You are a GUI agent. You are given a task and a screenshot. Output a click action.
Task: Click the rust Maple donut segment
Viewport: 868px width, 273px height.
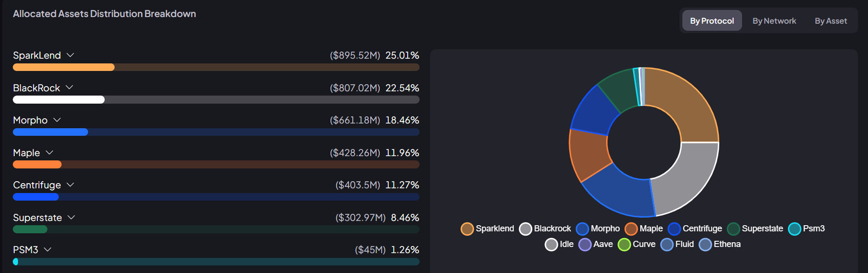pyautogui.click(x=589, y=152)
